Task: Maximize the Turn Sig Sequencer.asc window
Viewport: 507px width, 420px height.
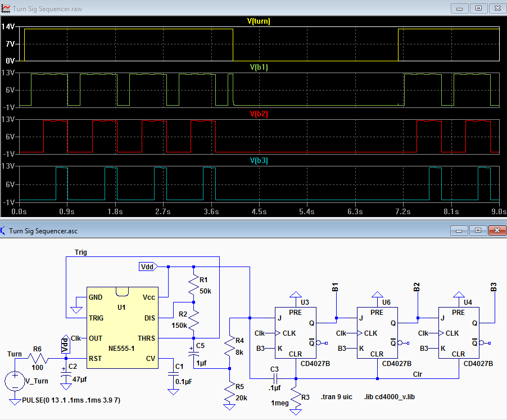Action: coord(478,231)
